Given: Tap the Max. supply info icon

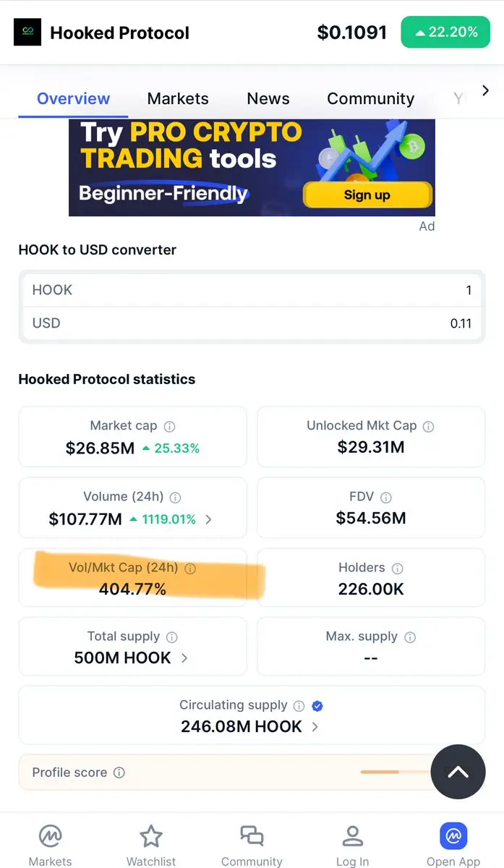Looking at the screenshot, I should coord(410,637).
